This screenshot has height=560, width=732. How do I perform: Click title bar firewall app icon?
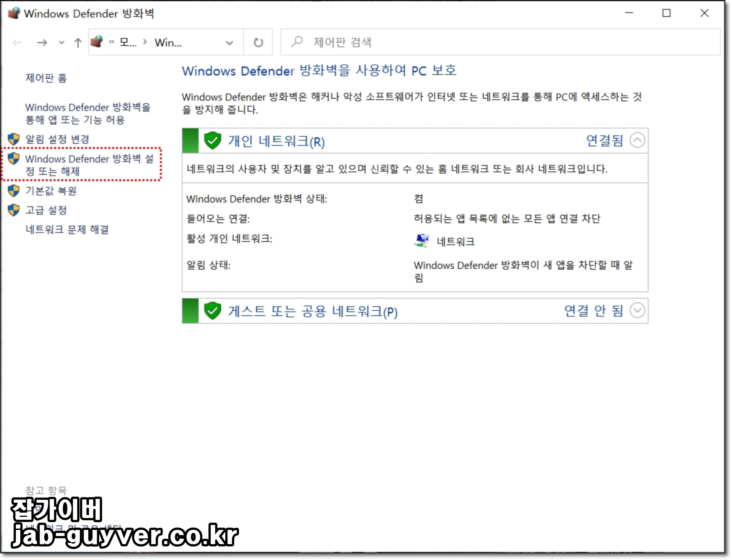pos(14,13)
